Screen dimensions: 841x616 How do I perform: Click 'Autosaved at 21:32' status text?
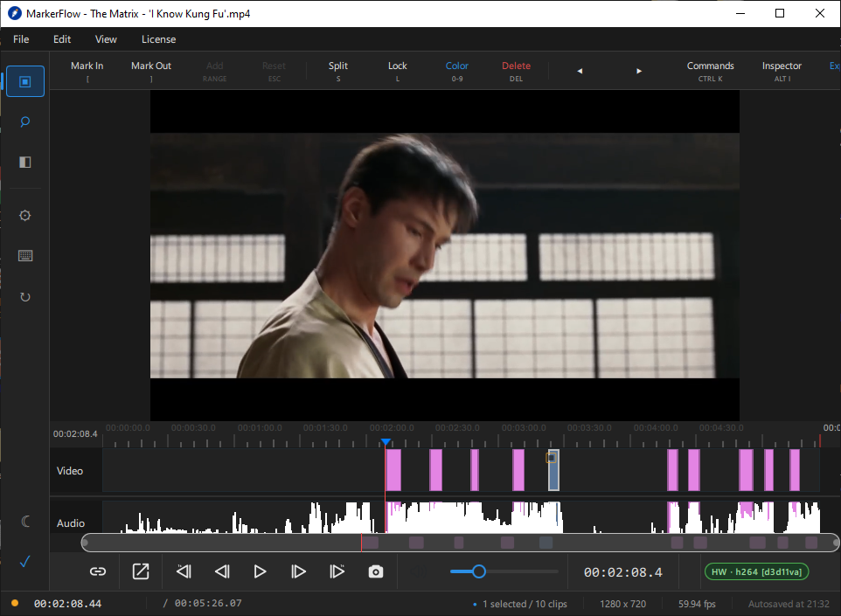tap(789, 604)
